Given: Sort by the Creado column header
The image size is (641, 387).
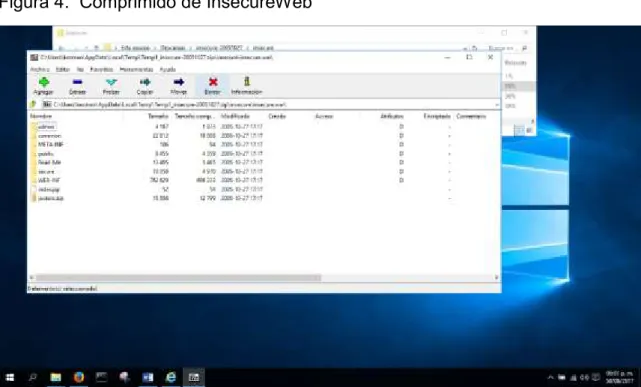Looking at the screenshot, I should 277,116.
